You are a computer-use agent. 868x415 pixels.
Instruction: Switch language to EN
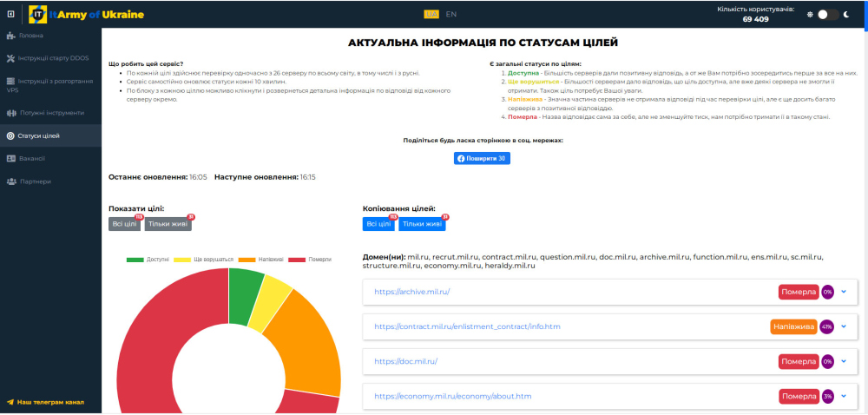click(x=451, y=14)
